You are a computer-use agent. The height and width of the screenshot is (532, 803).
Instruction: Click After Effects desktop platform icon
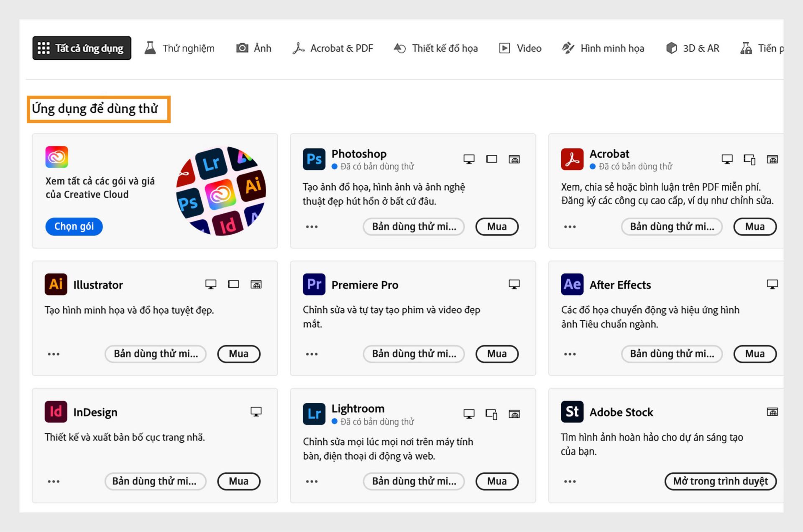[x=772, y=285]
